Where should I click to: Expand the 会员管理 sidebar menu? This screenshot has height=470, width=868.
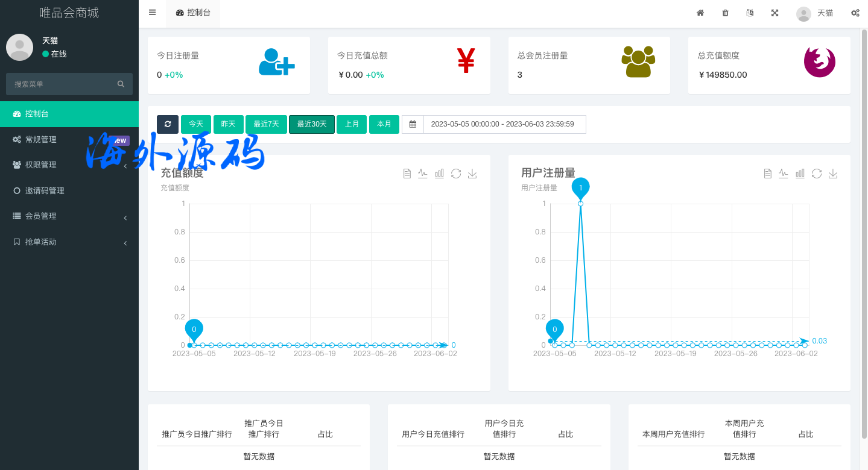(69, 216)
